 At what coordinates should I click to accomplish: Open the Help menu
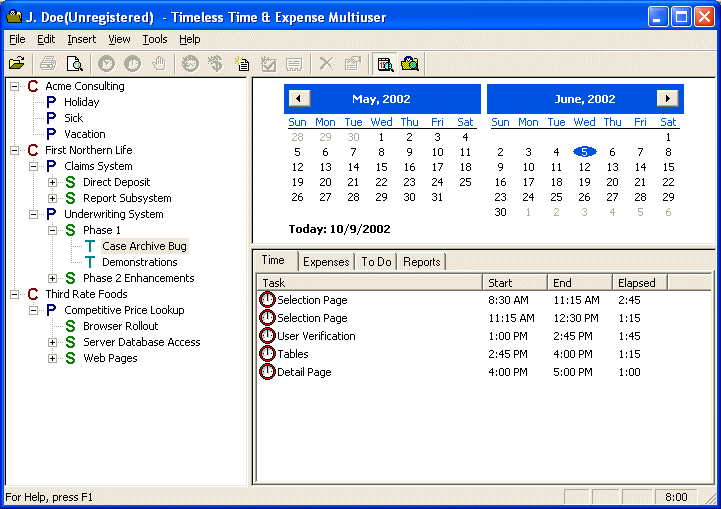pos(189,40)
